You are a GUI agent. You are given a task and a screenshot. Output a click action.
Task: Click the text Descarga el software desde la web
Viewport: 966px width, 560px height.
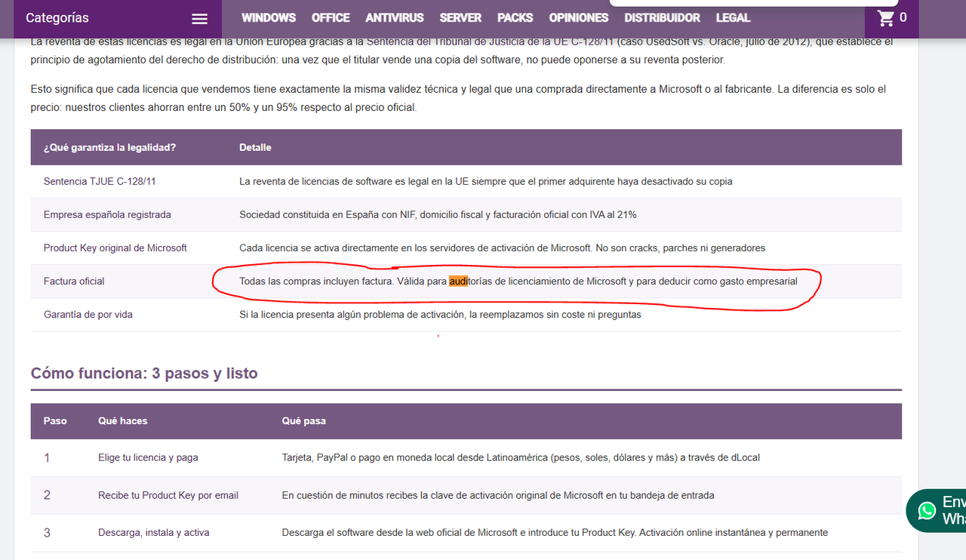[555, 532]
